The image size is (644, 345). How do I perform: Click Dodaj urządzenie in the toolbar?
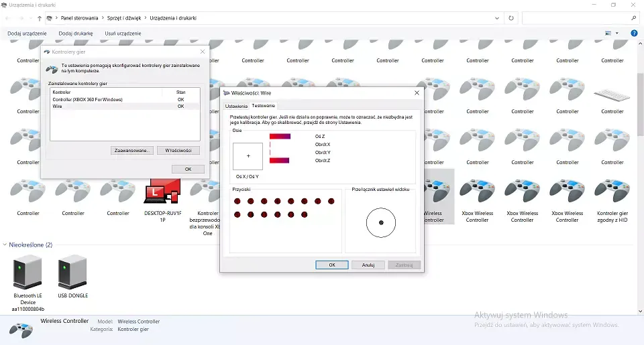(28, 33)
